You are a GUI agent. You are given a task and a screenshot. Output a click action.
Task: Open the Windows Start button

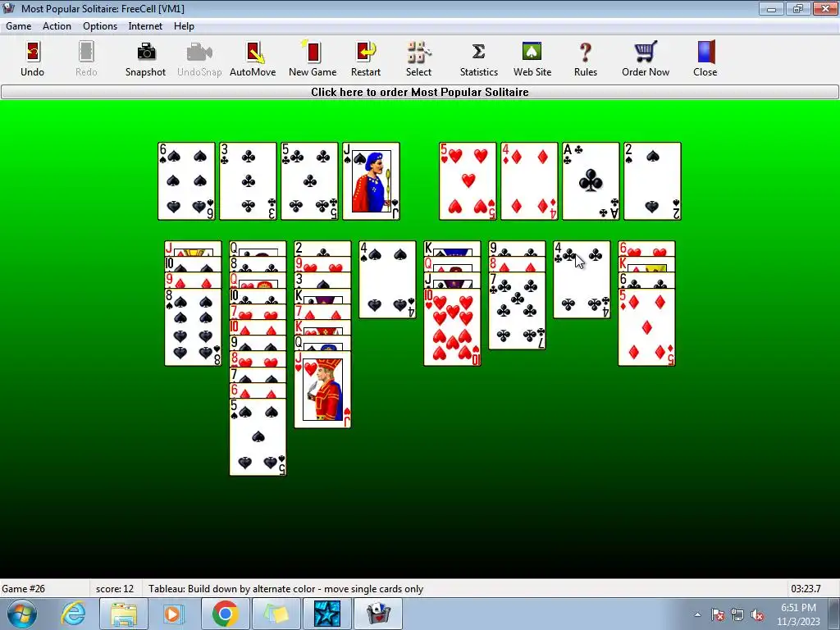click(22, 614)
